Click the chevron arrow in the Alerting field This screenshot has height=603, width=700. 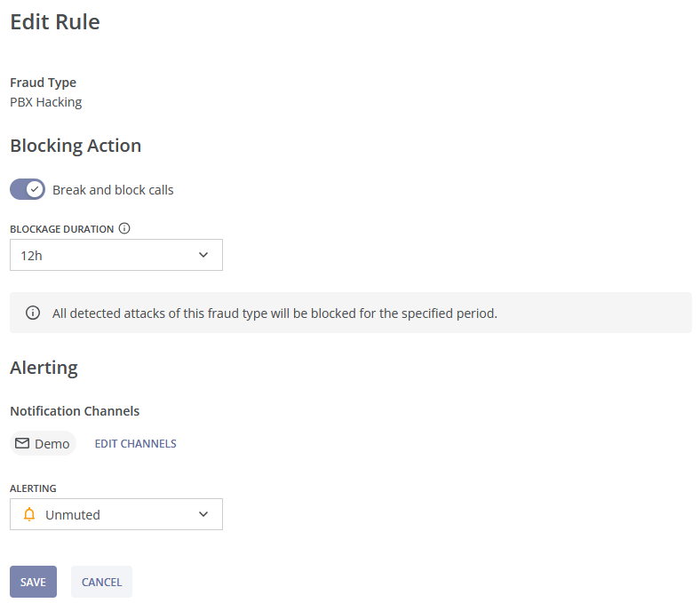coord(203,514)
